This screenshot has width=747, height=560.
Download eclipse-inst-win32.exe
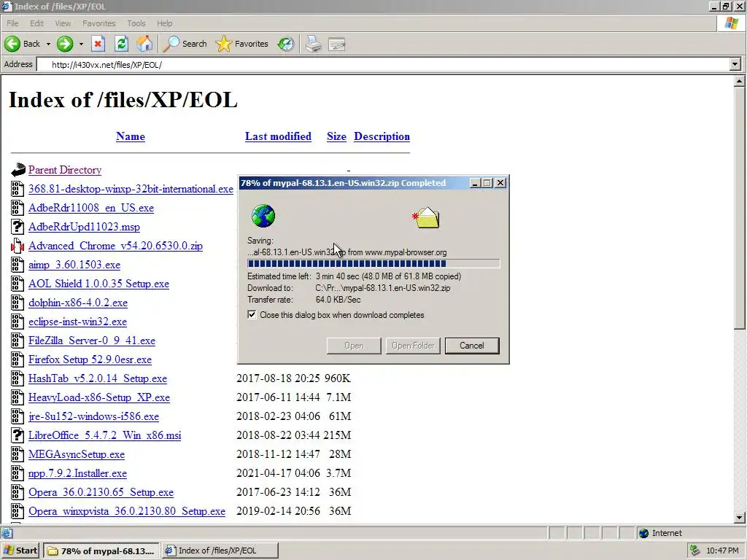(77, 322)
